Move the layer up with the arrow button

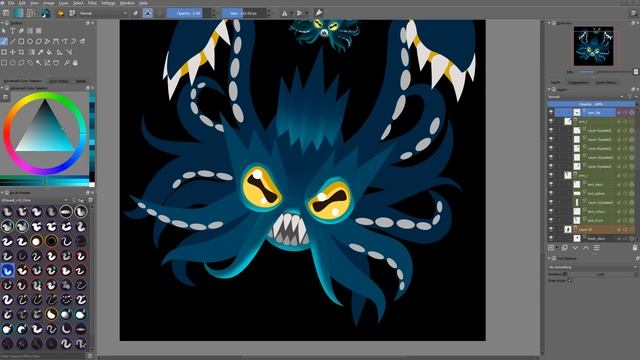click(x=586, y=248)
